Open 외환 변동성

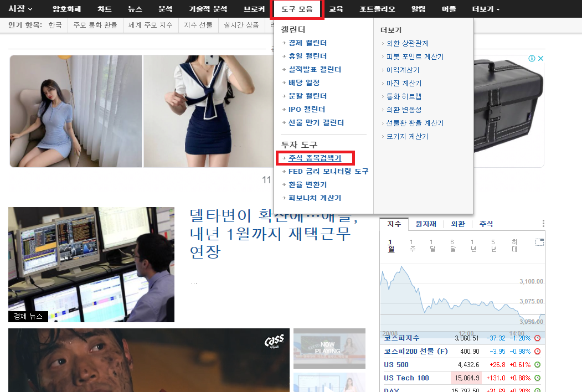click(x=404, y=110)
